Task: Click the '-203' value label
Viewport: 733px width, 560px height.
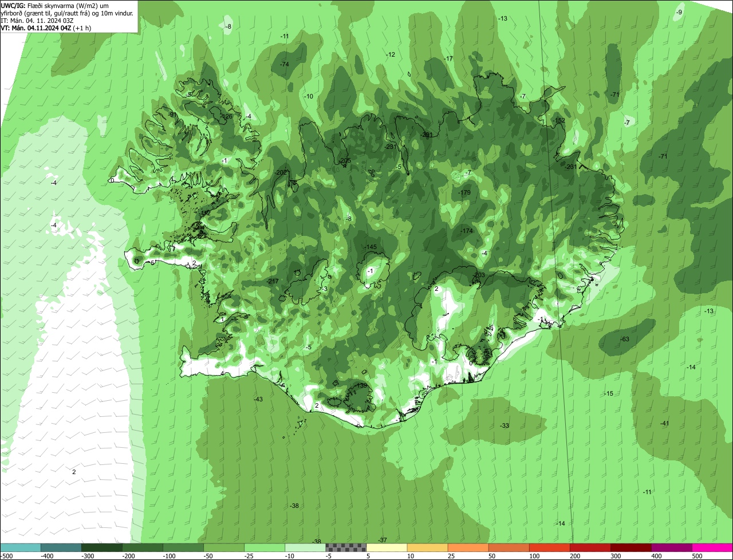Action: 479,275
